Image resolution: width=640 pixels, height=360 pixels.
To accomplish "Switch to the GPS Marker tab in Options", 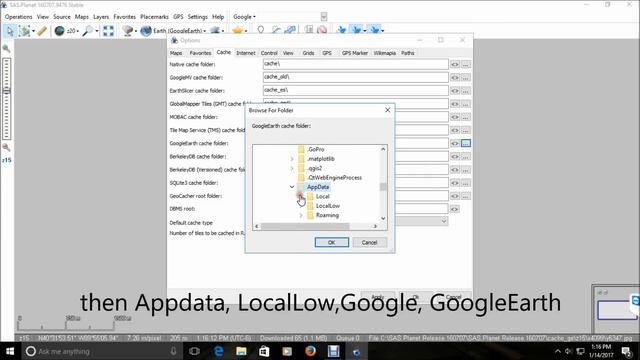I will coord(355,53).
